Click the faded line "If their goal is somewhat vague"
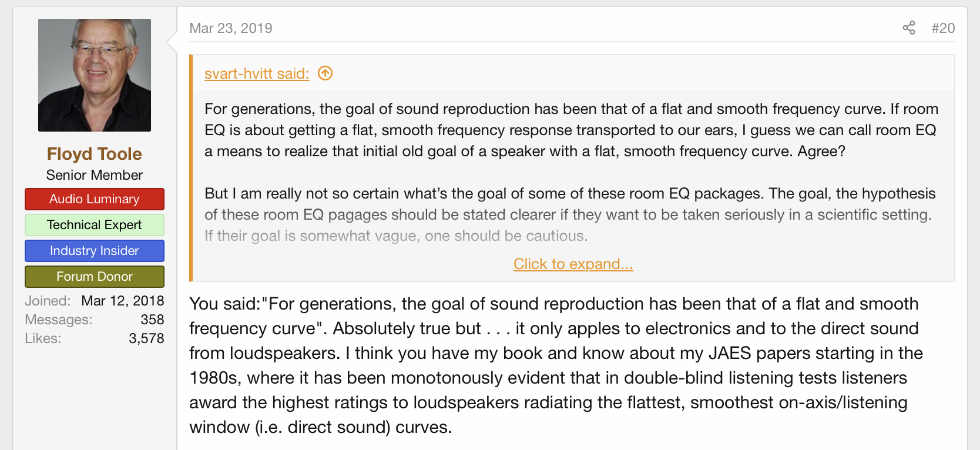Viewport: 980px width, 450px height. point(396,236)
